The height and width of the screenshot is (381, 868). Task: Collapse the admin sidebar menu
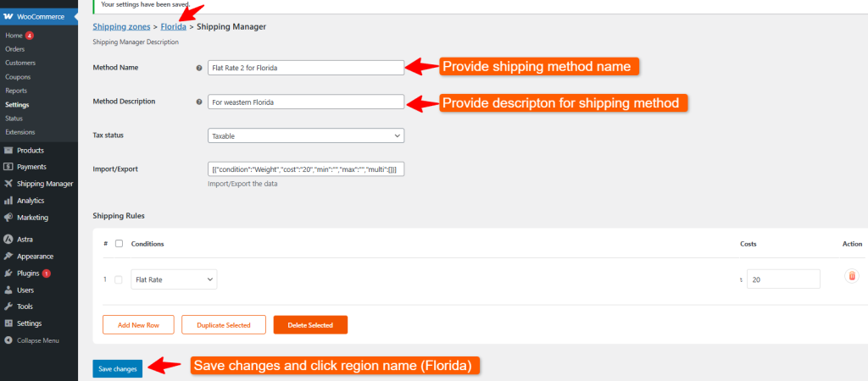(32, 340)
